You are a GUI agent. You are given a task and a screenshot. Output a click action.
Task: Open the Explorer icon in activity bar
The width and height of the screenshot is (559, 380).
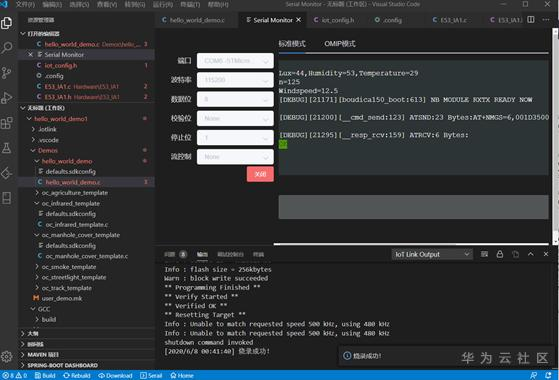[7, 23]
